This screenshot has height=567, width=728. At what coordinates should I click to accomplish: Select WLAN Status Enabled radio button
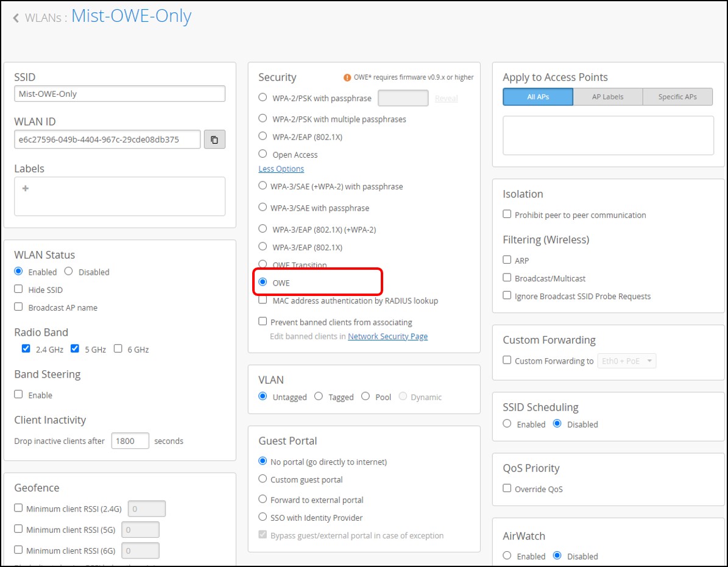click(x=18, y=271)
